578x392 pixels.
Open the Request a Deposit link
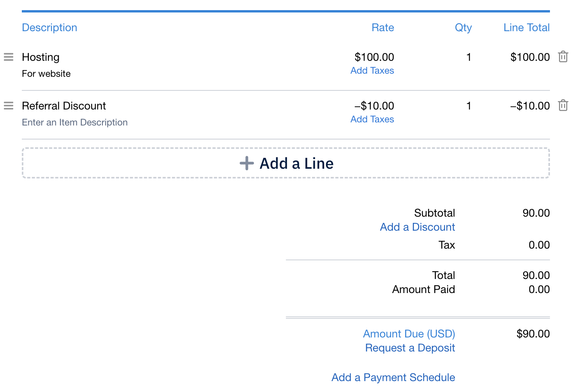(x=410, y=348)
